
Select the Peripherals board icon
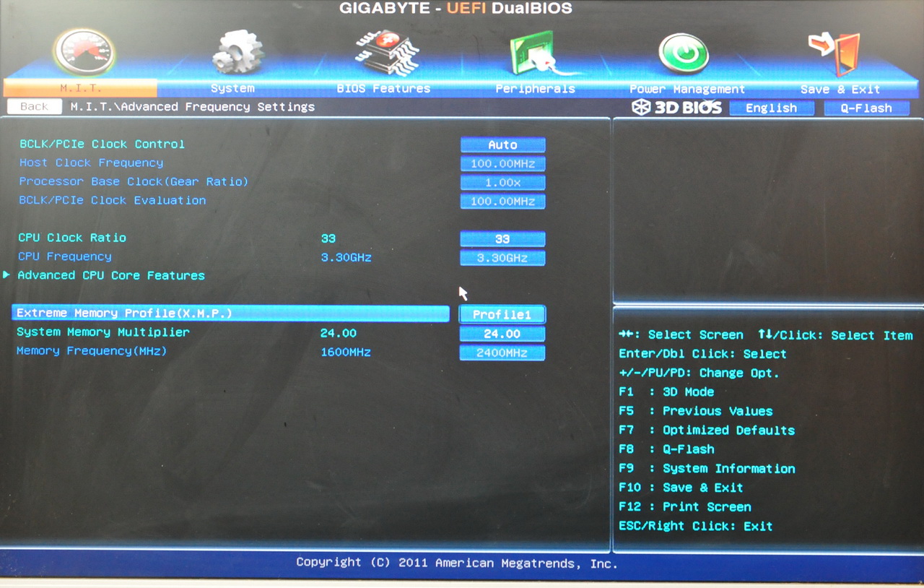coord(538,53)
